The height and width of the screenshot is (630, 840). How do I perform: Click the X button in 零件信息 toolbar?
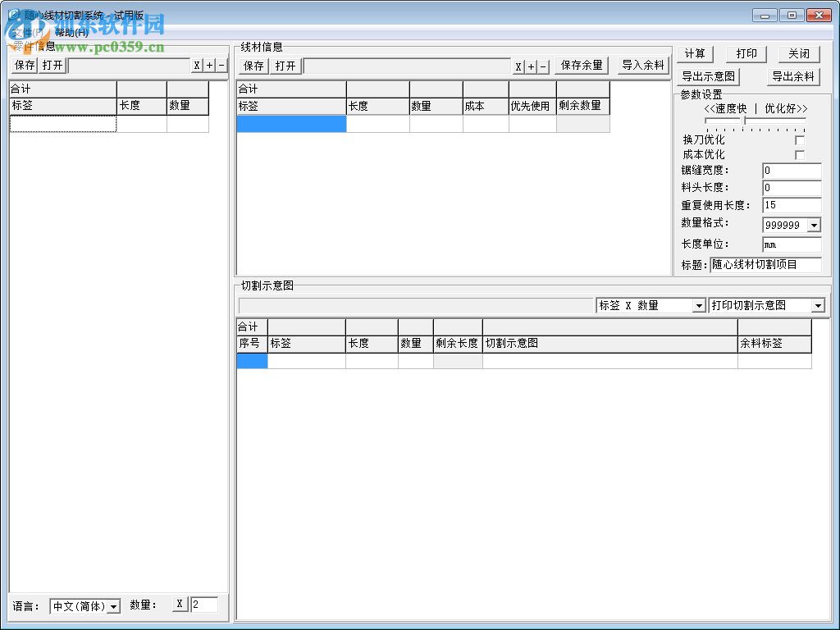[197, 66]
